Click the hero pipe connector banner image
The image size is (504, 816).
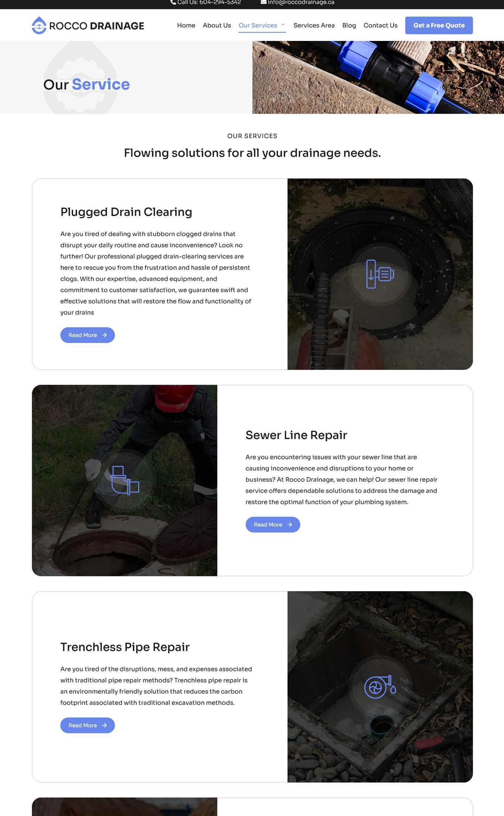click(378, 77)
